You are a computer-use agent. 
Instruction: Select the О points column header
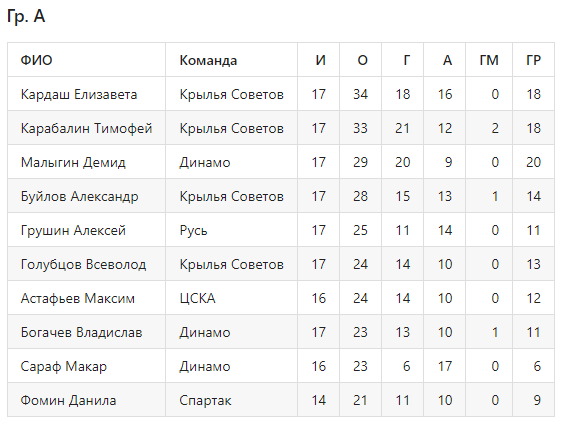[x=362, y=60]
